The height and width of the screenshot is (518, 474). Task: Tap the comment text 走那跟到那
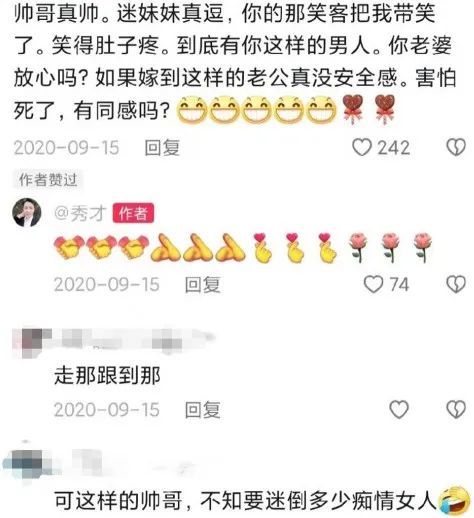tap(107, 375)
